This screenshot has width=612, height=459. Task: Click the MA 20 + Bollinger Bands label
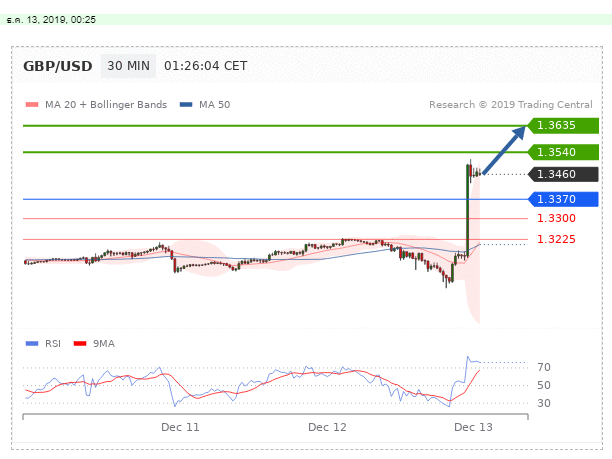pyautogui.click(x=106, y=105)
